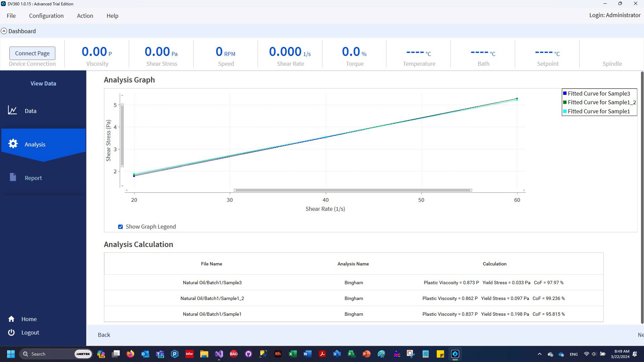Click graph horizontal axis right arrow
The height and width of the screenshot is (362, 644).
click(x=524, y=190)
